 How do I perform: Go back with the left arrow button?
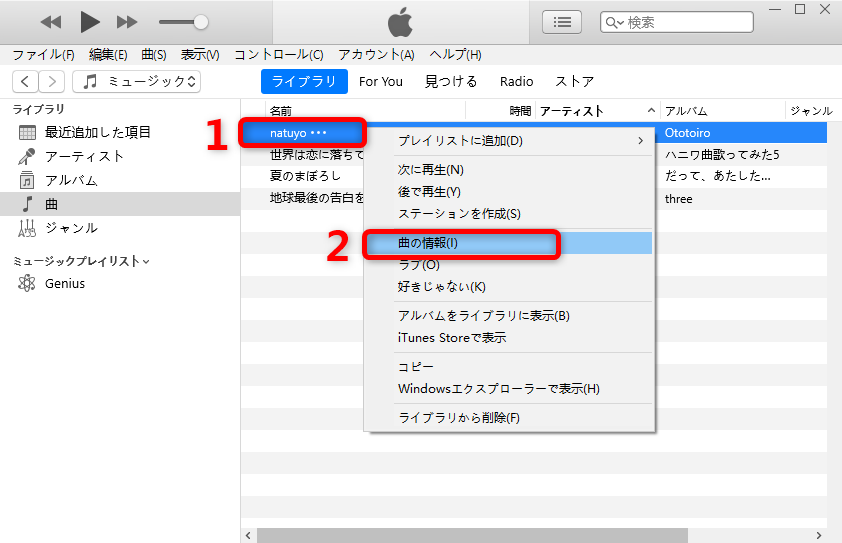coord(25,82)
